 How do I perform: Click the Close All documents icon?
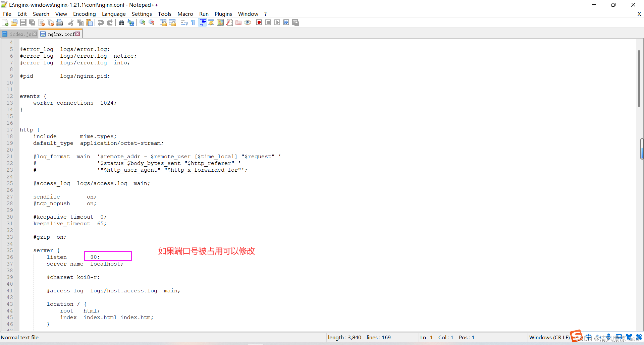click(51, 22)
